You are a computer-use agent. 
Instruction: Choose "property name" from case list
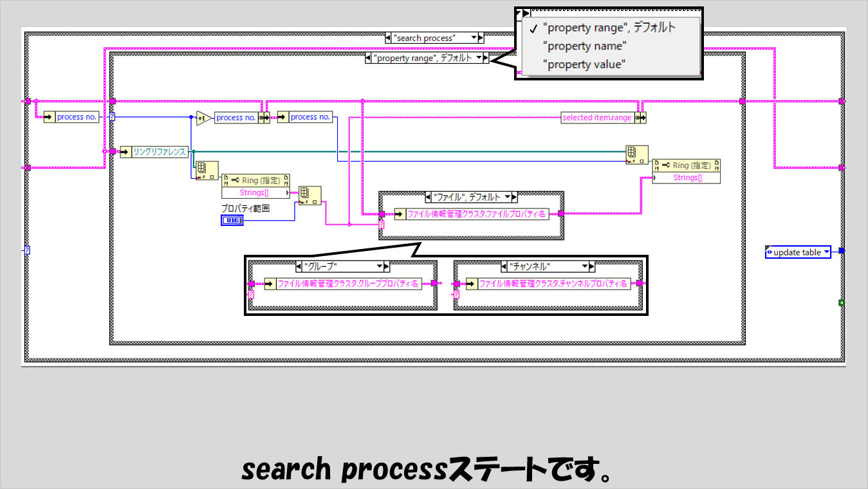point(584,46)
